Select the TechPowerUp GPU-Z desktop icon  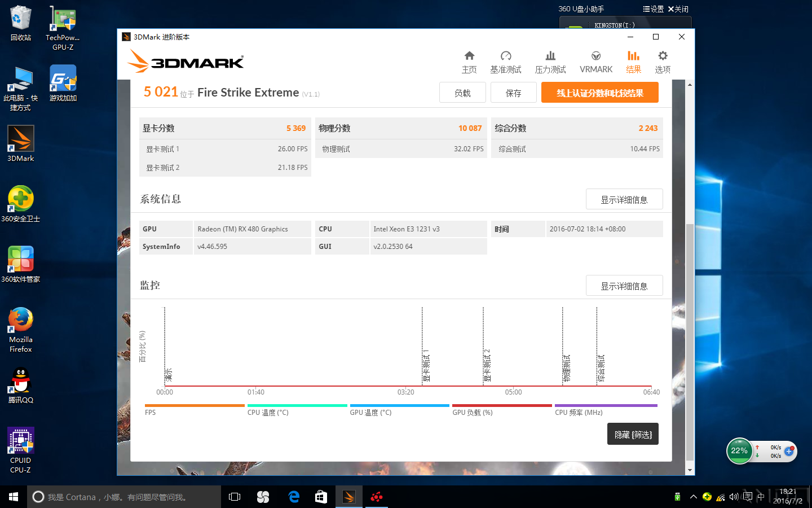tap(63, 28)
